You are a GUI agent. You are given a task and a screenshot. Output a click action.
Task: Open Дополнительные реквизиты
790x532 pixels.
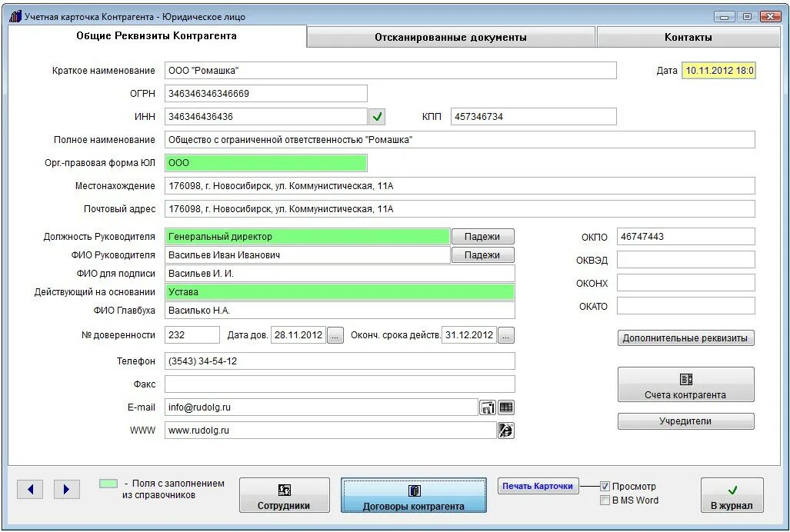tap(685, 338)
